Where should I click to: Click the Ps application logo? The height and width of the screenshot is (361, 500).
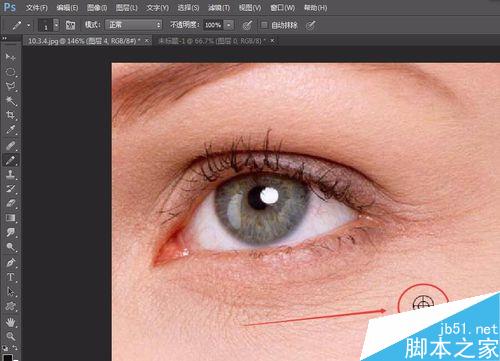click(10, 7)
